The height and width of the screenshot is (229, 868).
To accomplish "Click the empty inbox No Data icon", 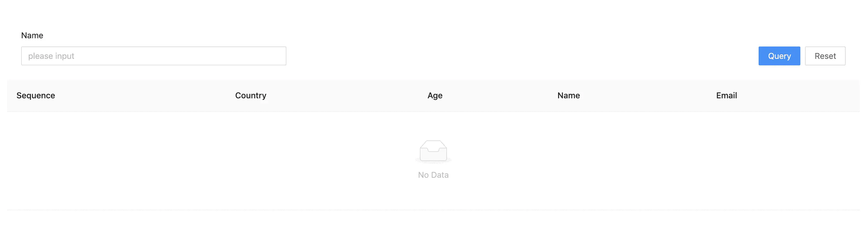I will click(x=433, y=151).
